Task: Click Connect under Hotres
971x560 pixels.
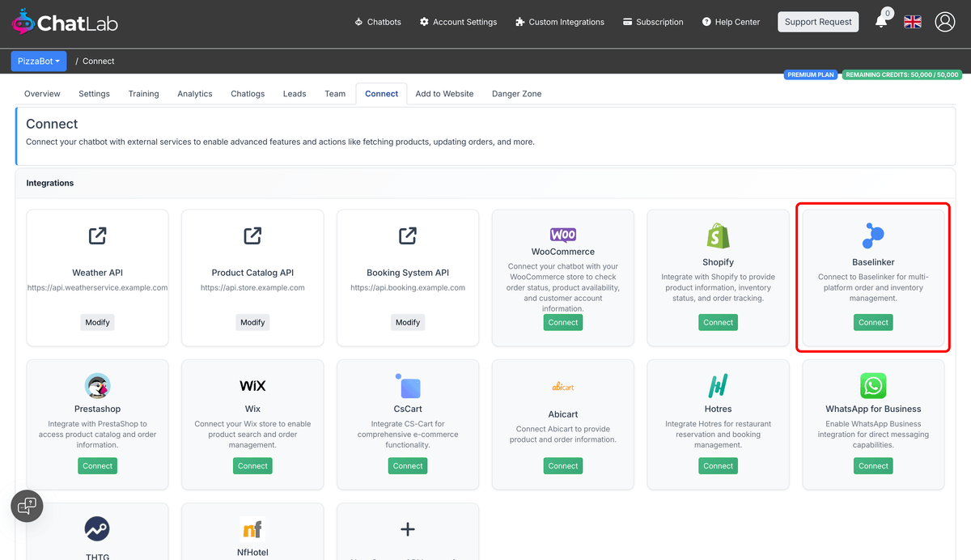Action: coord(718,466)
